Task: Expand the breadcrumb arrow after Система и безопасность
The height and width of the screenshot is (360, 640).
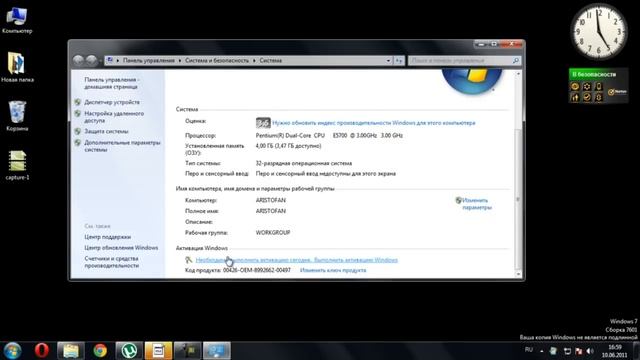Action: pos(254,60)
